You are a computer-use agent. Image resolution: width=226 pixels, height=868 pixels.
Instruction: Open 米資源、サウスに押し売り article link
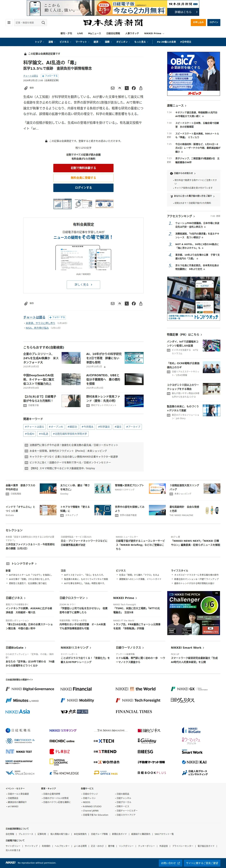(x=40, y=323)
